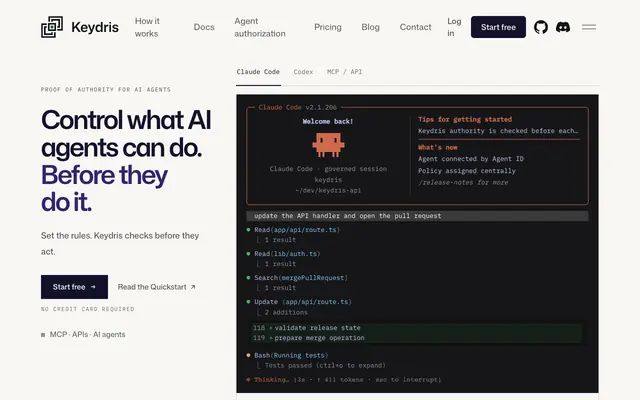
Task: Open Agent authorization nav link
Action: [260, 27]
